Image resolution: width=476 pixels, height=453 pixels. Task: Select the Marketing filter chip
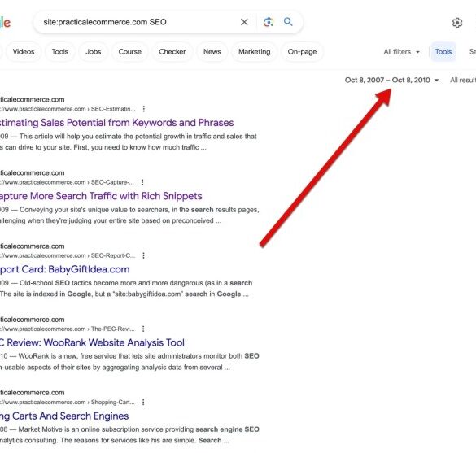pyautogui.click(x=255, y=52)
